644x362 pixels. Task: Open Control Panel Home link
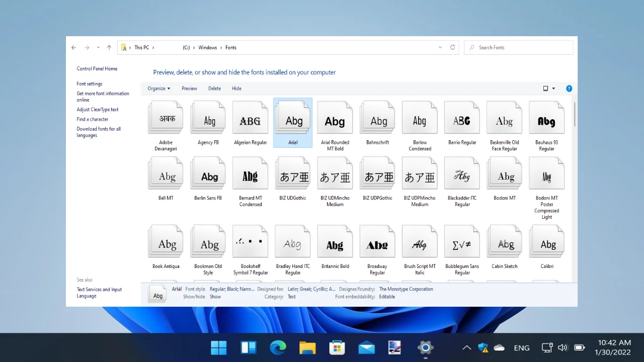97,69
